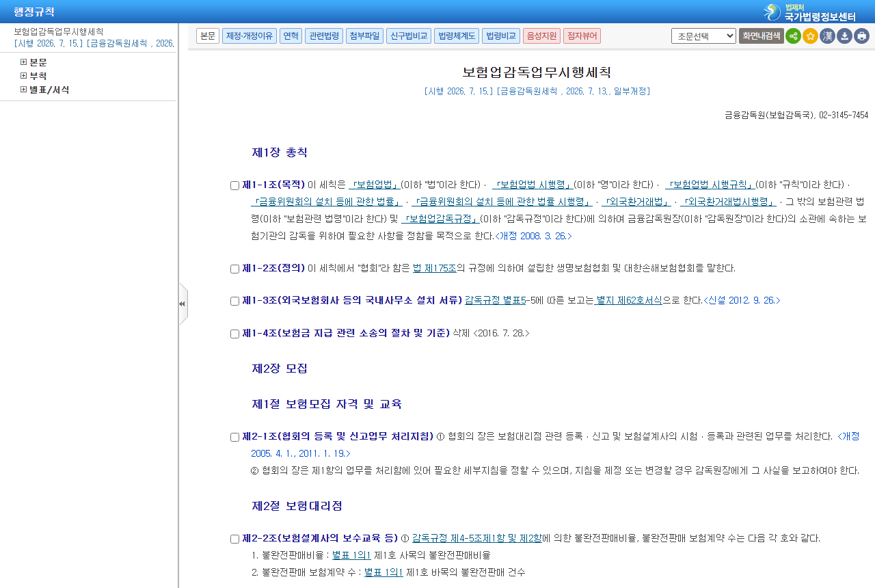Check the 제1-2조(정의) checkbox
875x588 pixels.
(234, 269)
